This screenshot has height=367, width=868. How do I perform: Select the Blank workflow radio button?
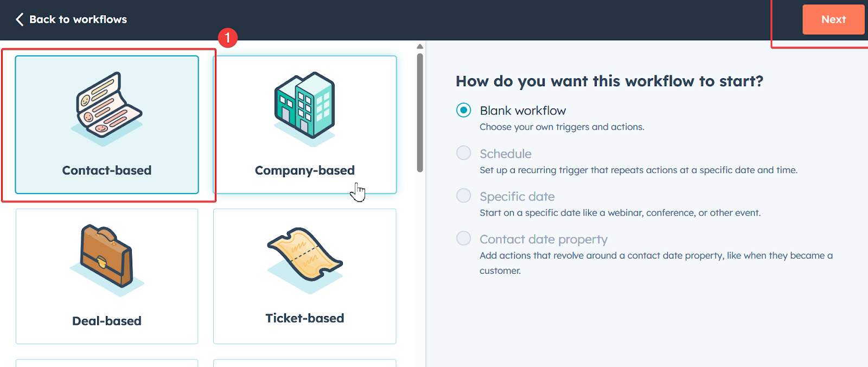pyautogui.click(x=463, y=111)
